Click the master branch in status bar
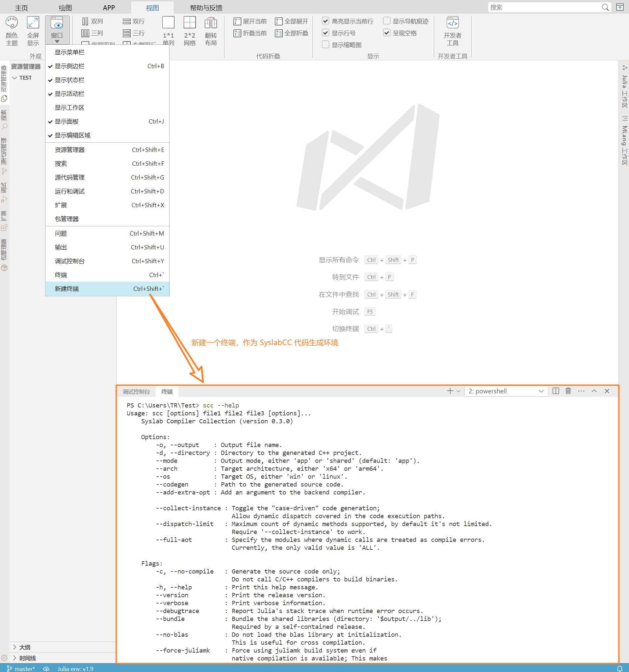 coord(21,668)
